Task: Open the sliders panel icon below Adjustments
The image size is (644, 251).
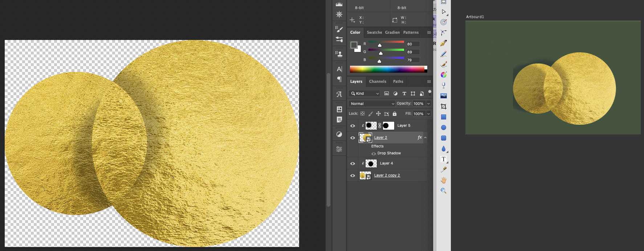Action: 339,149
